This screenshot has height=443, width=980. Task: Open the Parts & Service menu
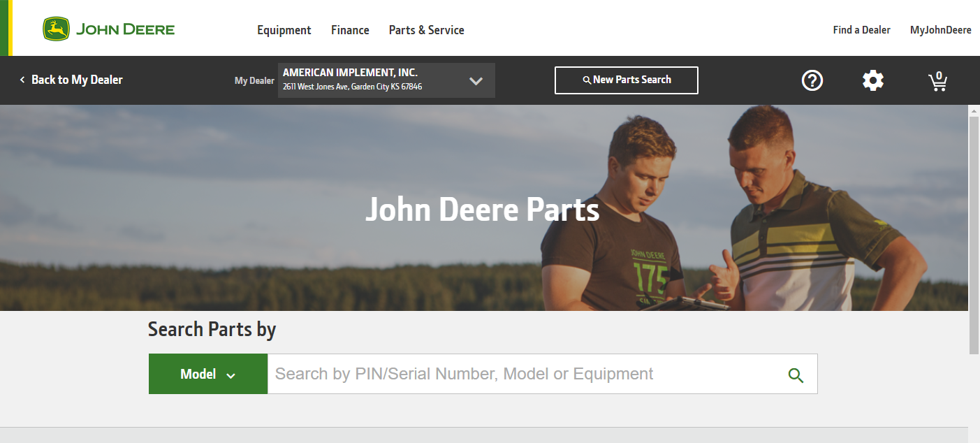[426, 30]
